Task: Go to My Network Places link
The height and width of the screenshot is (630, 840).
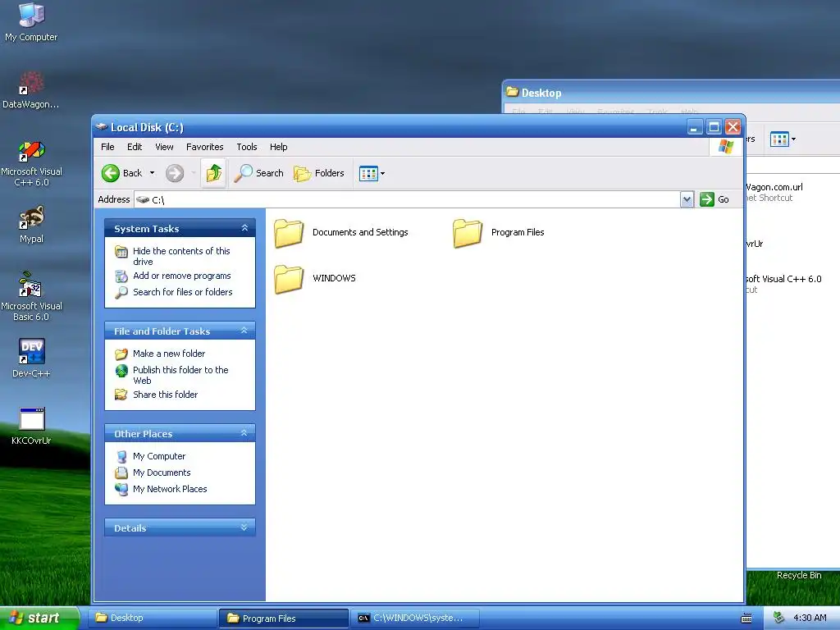Action: (x=170, y=489)
